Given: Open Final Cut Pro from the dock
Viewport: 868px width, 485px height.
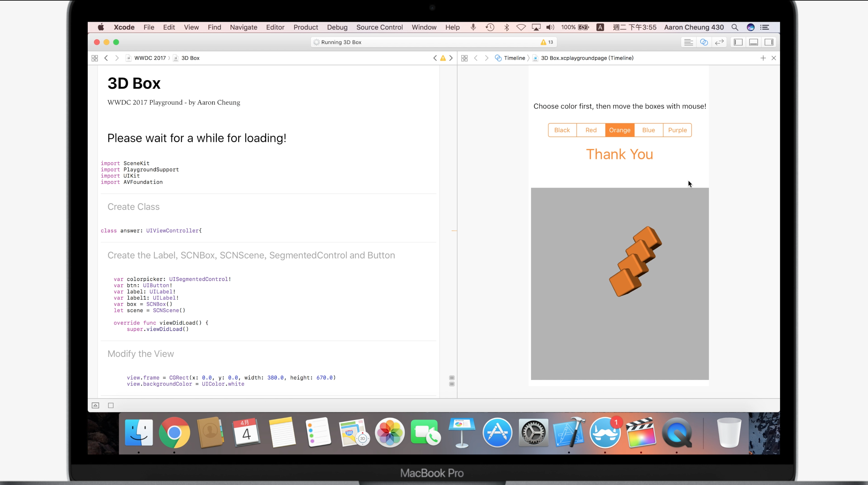Looking at the screenshot, I should pyautogui.click(x=640, y=433).
